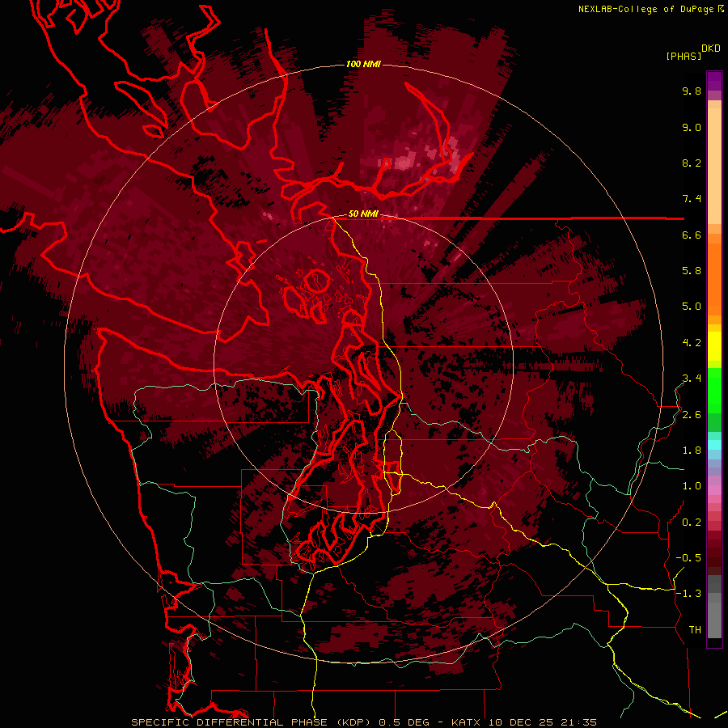Screen dimensions: 728x728
Task: Click the -1.3 scale value
Action: coord(688,594)
